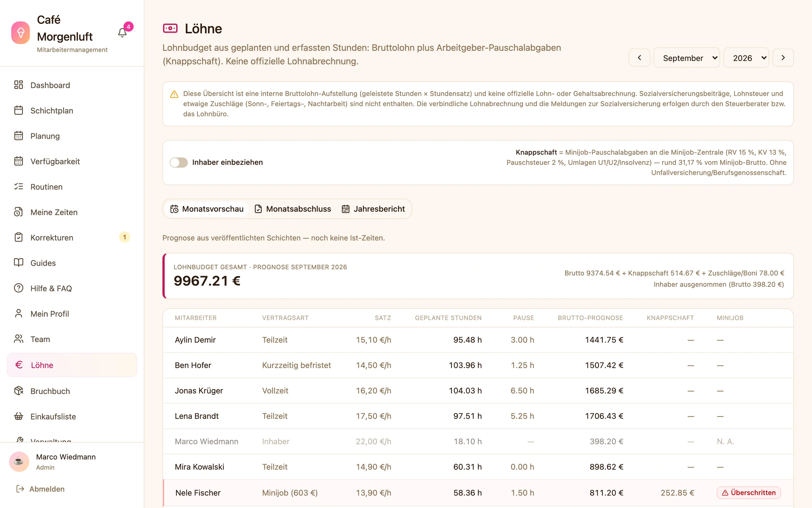Click the Mein Profil person icon
Image resolution: width=812 pixels, height=508 pixels.
(x=19, y=313)
